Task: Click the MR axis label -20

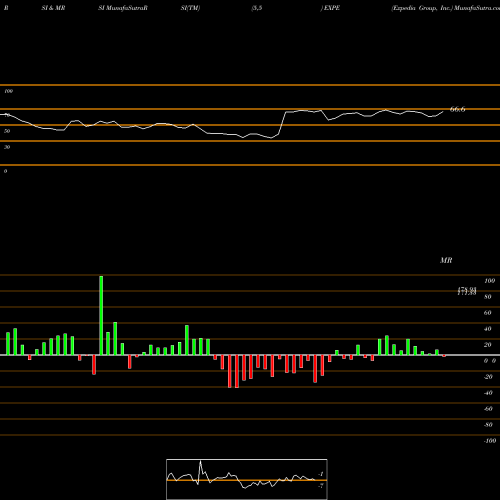Action: (488, 377)
